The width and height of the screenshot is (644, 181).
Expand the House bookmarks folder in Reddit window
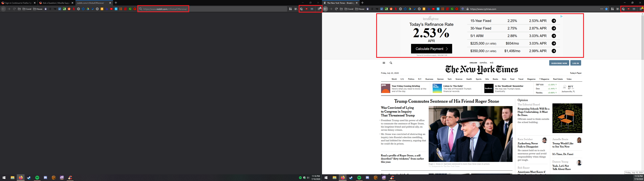point(38,9)
